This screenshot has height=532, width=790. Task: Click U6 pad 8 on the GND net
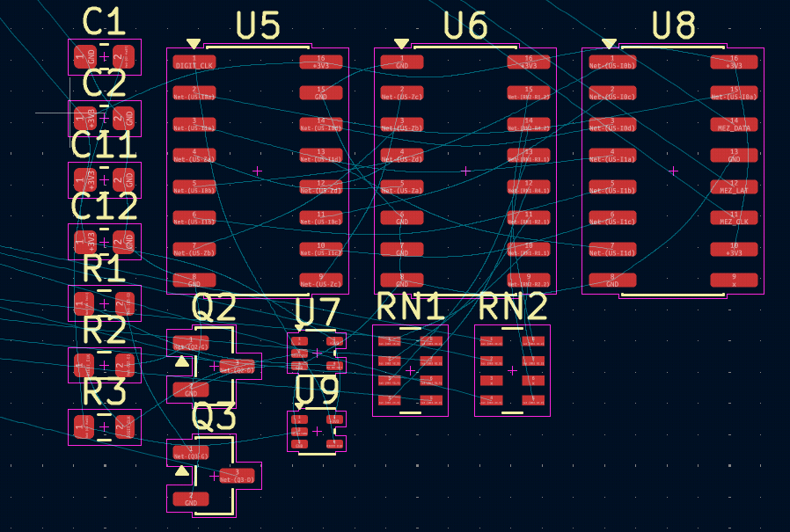click(402, 281)
